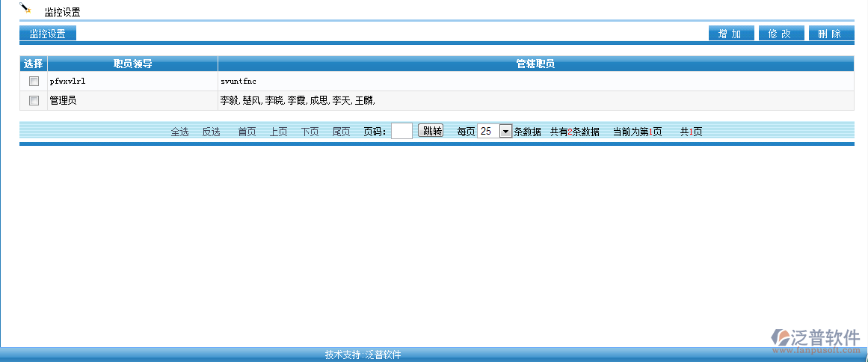Click the 增加 button
This screenshot has height=362, width=868.
click(x=731, y=34)
